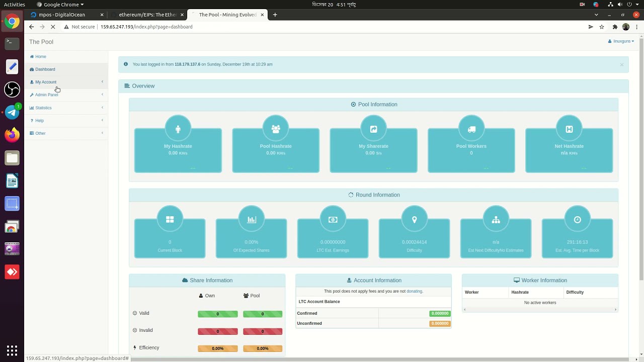
Task: Click the Hashrate column header
Action: pyautogui.click(x=520, y=292)
